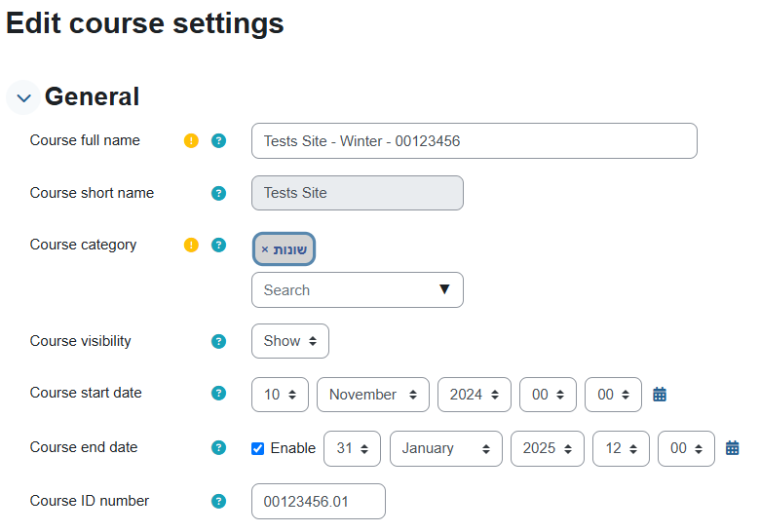Open help for Course ID number

point(218,501)
